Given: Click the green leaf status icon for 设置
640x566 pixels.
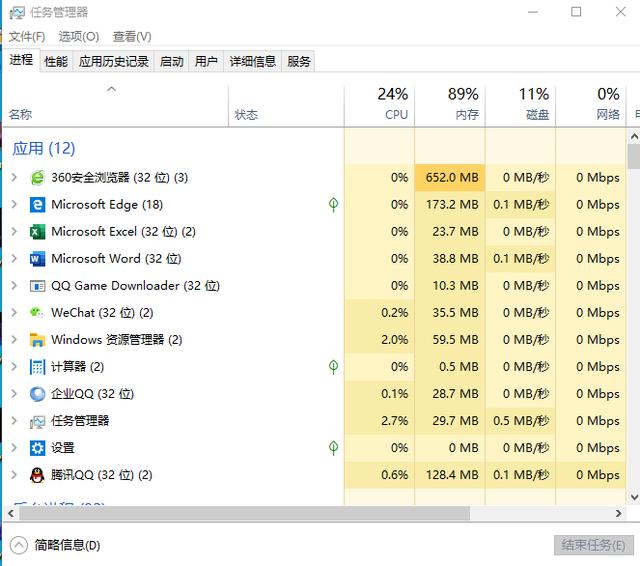Looking at the screenshot, I should click(x=333, y=448).
